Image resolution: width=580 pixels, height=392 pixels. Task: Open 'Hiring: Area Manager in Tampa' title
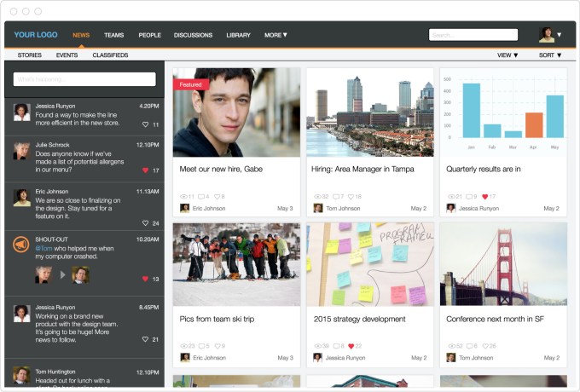coord(362,170)
